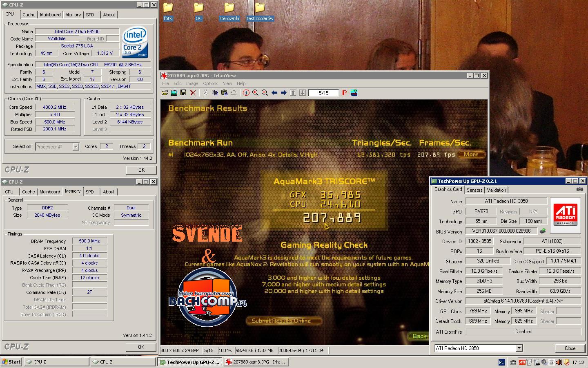This screenshot has height=368, width=588.
Task: Copy image using IrfanView copy icon
Action: 215,93
